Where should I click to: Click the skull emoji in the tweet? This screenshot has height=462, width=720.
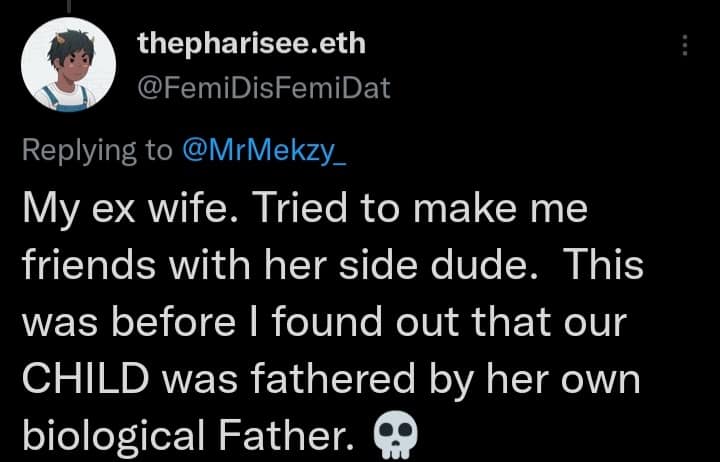396,435
